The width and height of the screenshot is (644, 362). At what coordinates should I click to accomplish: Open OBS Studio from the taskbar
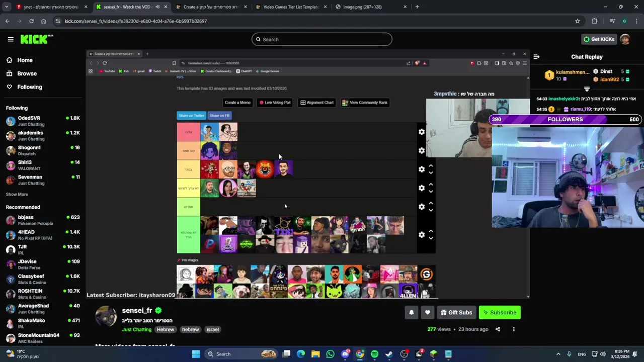(404, 354)
